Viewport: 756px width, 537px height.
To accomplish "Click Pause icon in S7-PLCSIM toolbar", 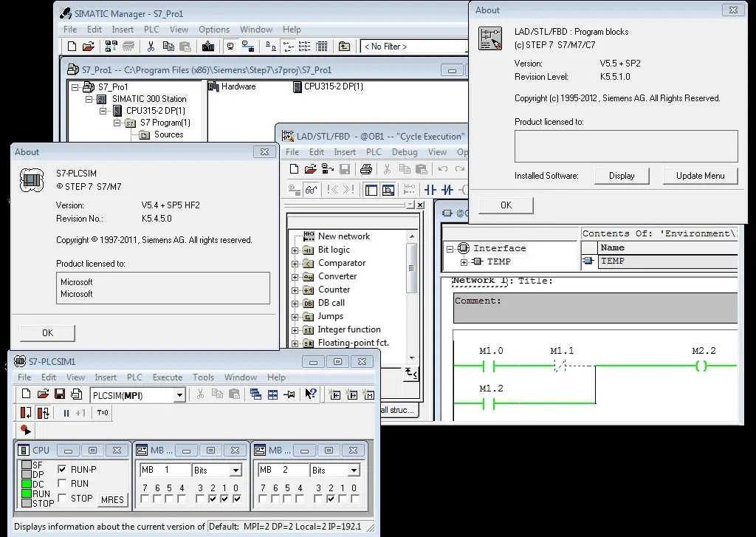I will coord(66,413).
